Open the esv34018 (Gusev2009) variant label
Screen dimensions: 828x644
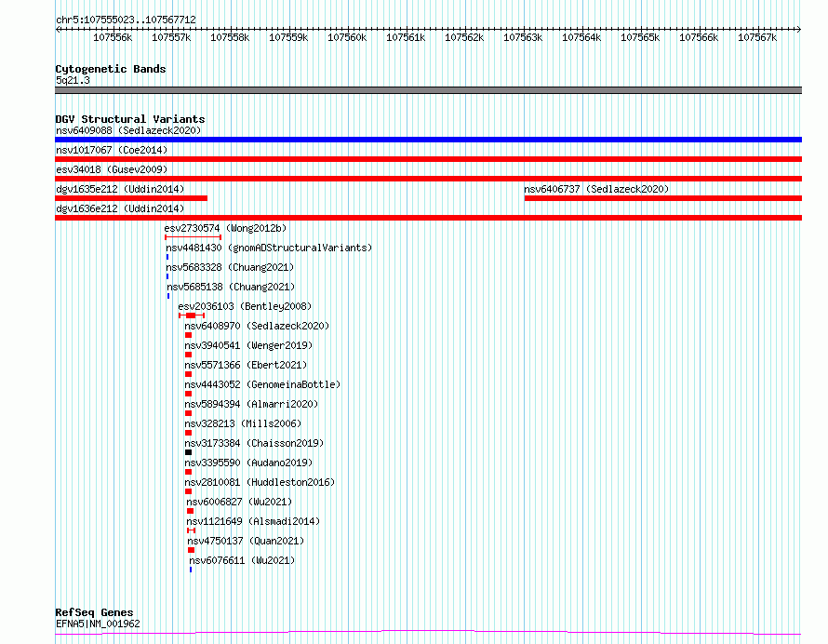112,169
